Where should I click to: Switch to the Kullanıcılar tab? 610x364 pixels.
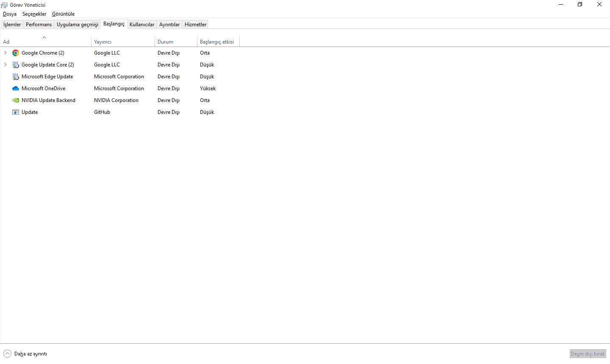coord(142,25)
